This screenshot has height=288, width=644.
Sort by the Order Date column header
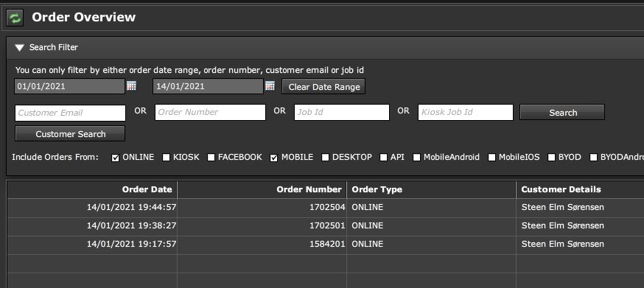(92, 189)
